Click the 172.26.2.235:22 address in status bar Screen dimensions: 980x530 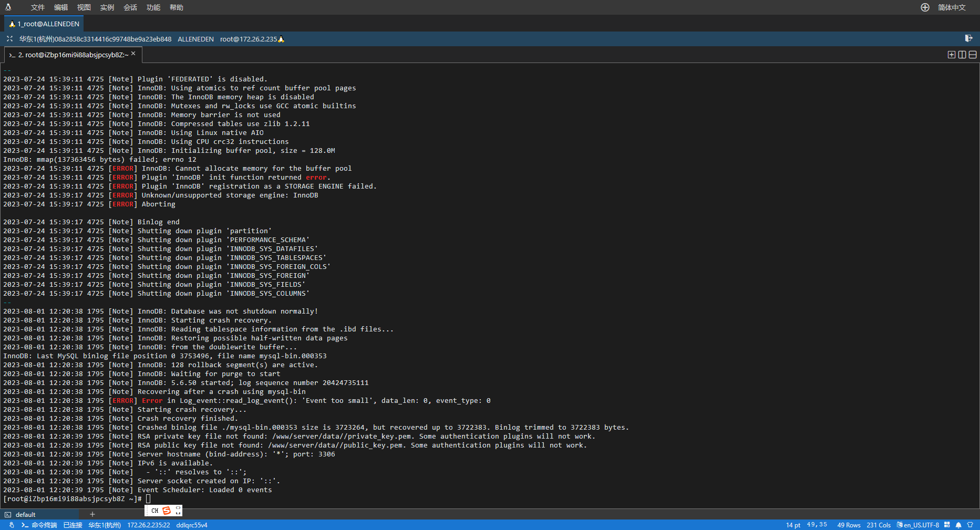149,525
